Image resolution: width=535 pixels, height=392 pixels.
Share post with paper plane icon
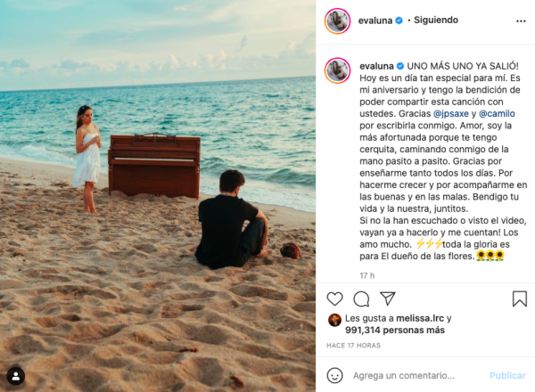point(388,298)
